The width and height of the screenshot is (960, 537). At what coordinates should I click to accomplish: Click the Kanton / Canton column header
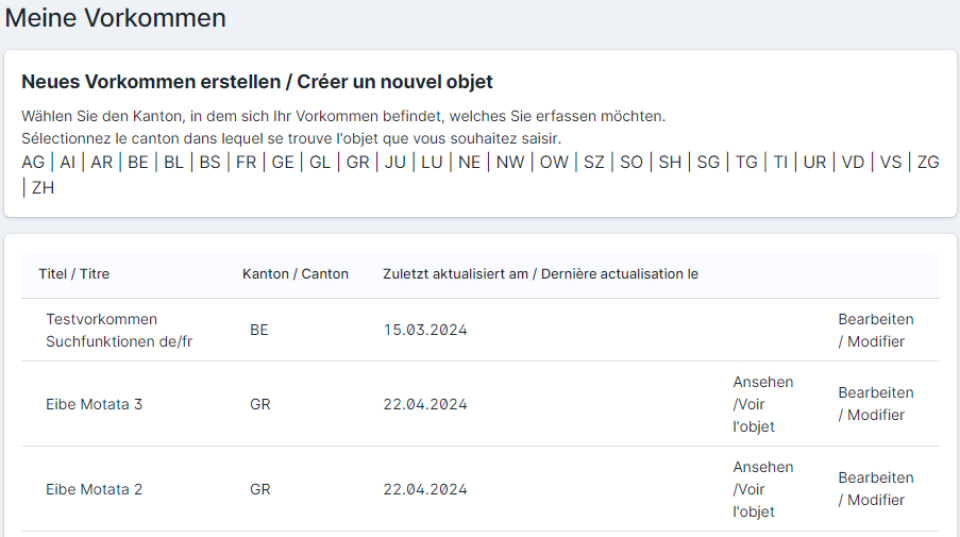[295, 274]
